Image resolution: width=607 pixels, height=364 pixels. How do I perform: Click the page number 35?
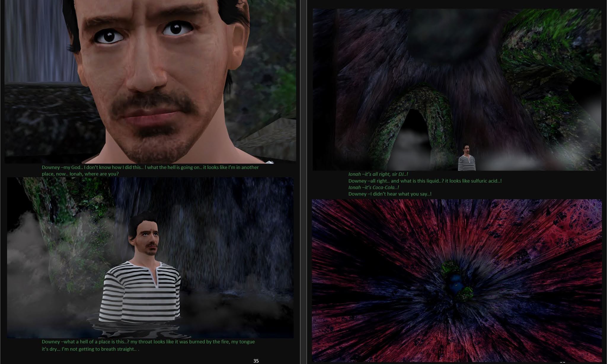coord(256,361)
